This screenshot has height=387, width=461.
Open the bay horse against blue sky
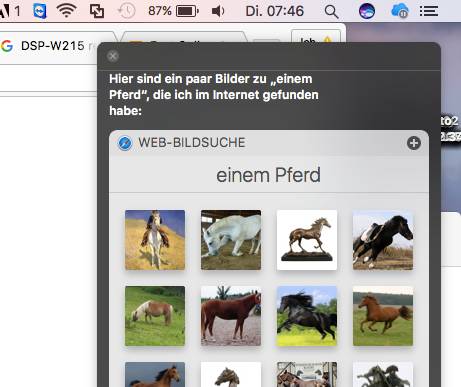(x=155, y=374)
